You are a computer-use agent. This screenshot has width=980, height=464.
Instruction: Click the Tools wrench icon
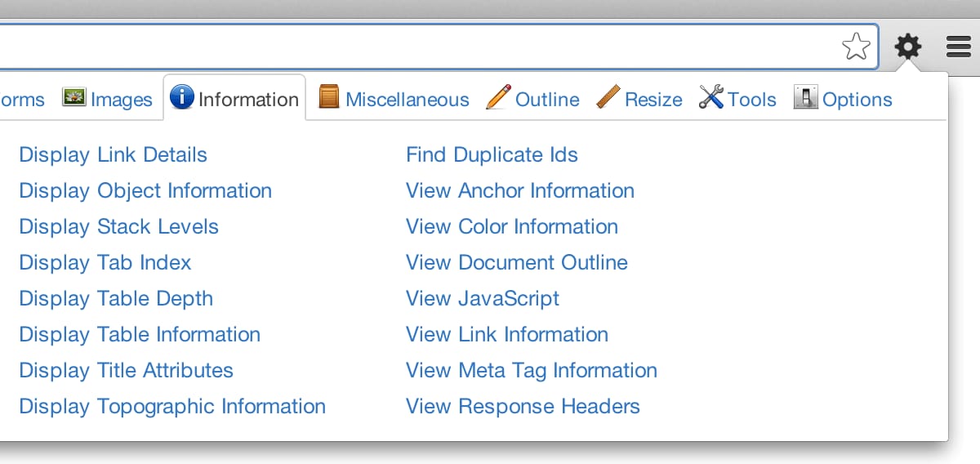710,97
